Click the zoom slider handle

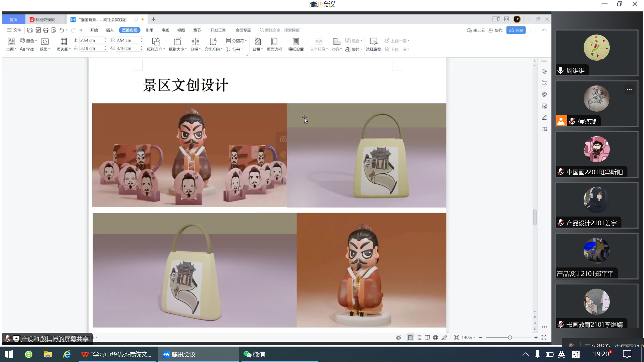[509, 338]
